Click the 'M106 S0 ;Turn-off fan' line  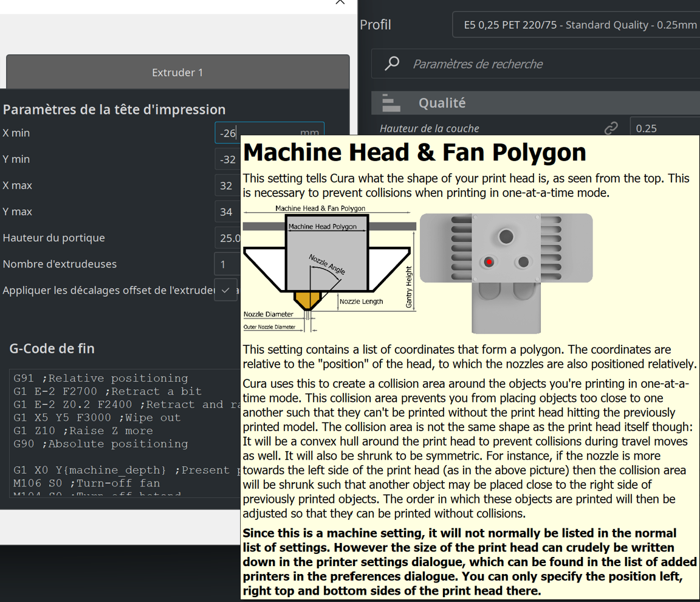(x=87, y=483)
